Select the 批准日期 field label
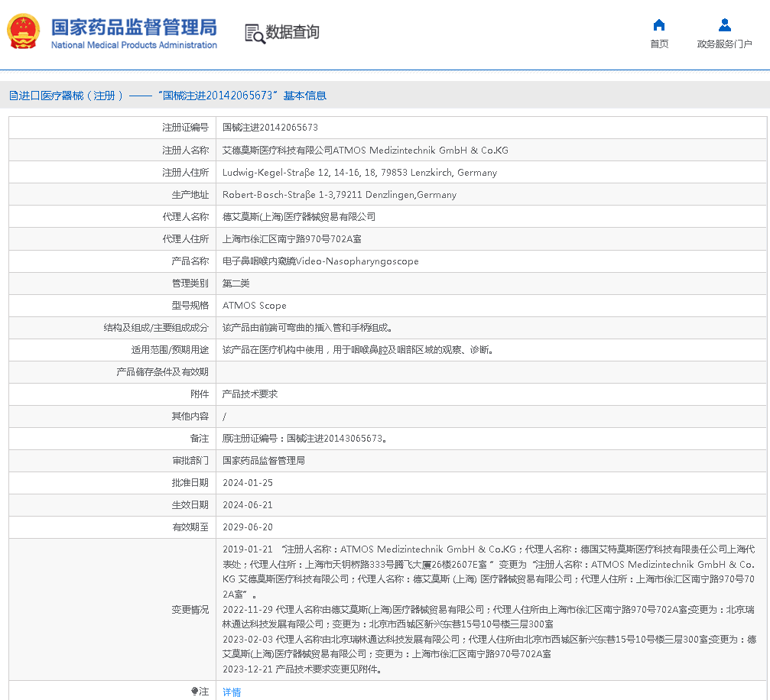770x700 pixels. click(190, 482)
